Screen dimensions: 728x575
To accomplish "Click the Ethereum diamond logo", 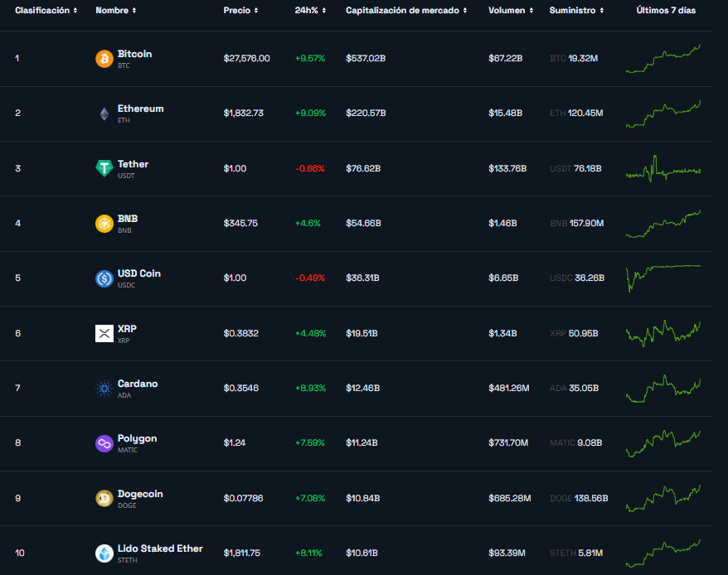I will pos(104,114).
